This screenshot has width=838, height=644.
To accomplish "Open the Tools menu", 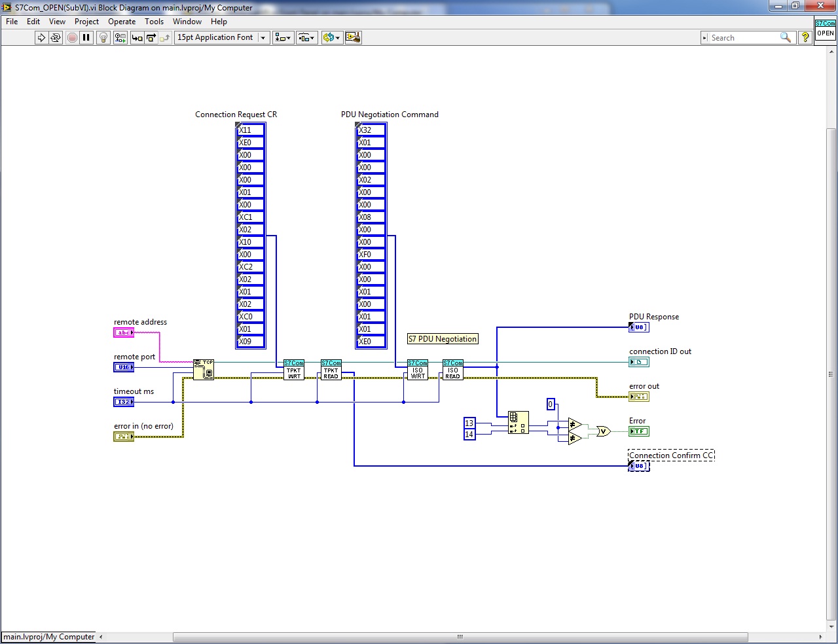I will pyautogui.click(x=154, y=22).
